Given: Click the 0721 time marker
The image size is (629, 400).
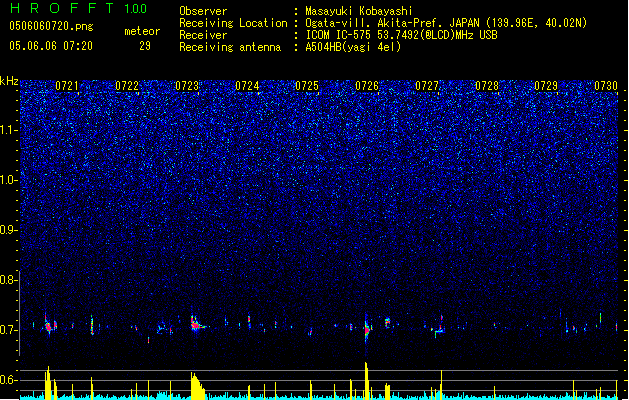Looking at the screenshot, I should click(67, 86).
